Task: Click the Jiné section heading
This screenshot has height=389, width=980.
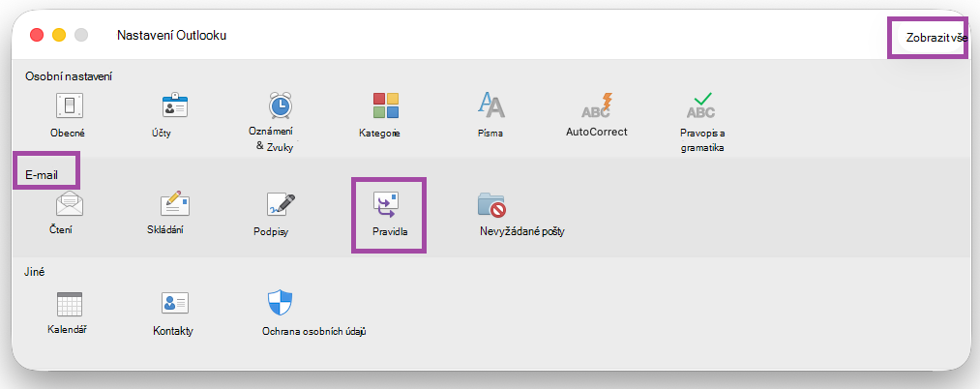Action: tap(36, 273)
